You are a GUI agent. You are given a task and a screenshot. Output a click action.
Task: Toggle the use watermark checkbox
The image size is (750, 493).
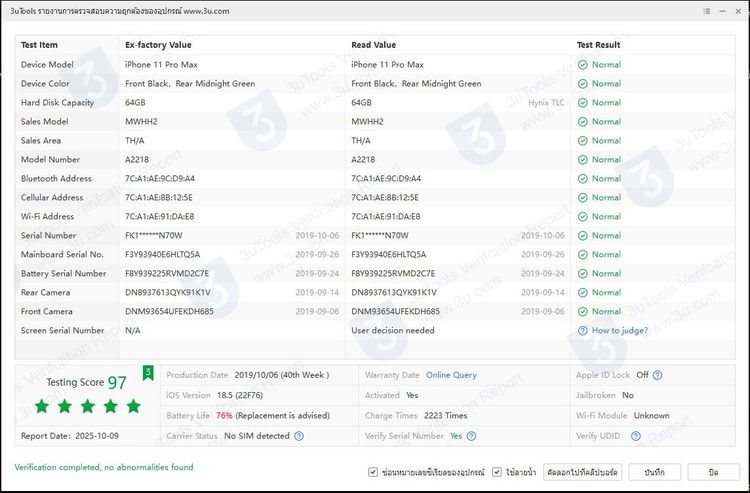click(497, 472)
